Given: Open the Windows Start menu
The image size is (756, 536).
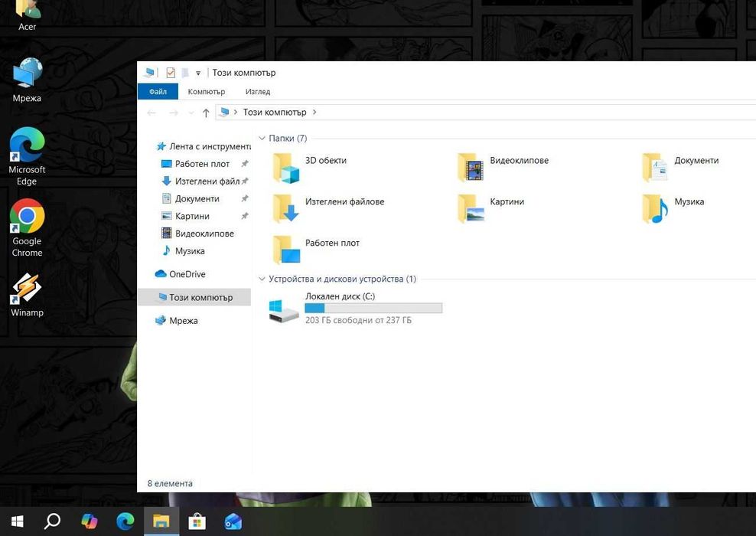Looking at the screenshot, I should point(17,521).
